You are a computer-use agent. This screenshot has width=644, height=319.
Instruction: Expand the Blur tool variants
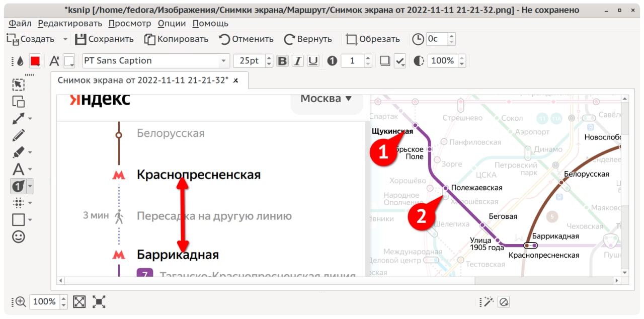click(x=31, y=203)
